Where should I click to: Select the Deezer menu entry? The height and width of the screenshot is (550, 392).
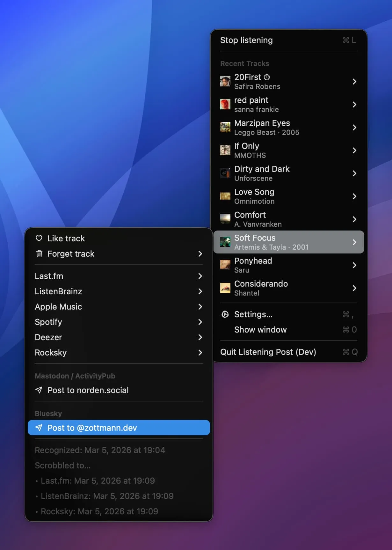pos(119,337)
